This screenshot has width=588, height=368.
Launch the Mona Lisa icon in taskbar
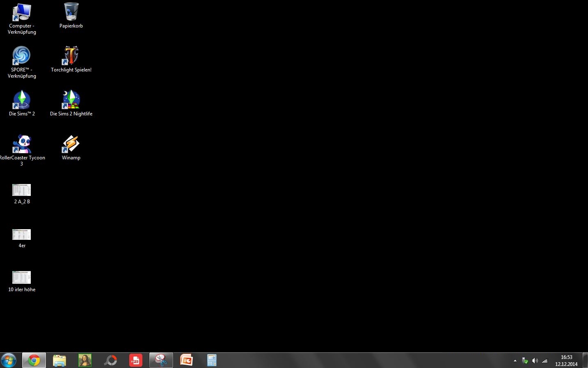85,361
